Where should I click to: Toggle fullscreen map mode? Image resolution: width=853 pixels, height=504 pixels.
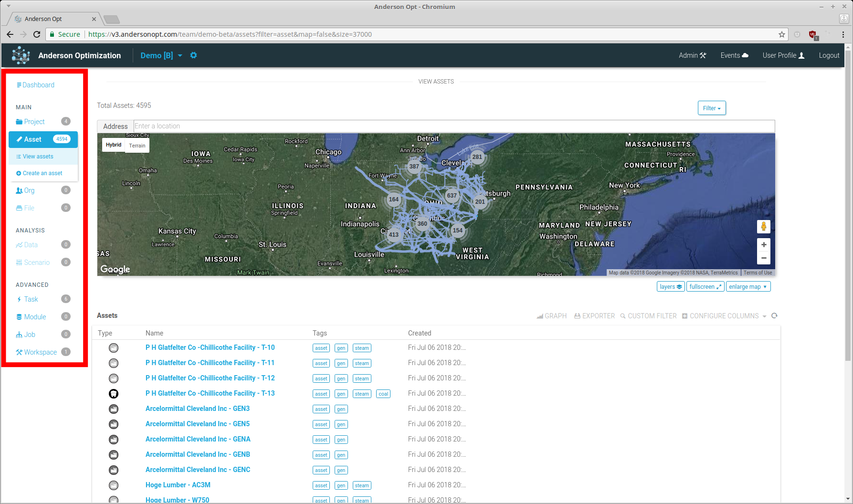pyautogui.click(x=705, y=287)
